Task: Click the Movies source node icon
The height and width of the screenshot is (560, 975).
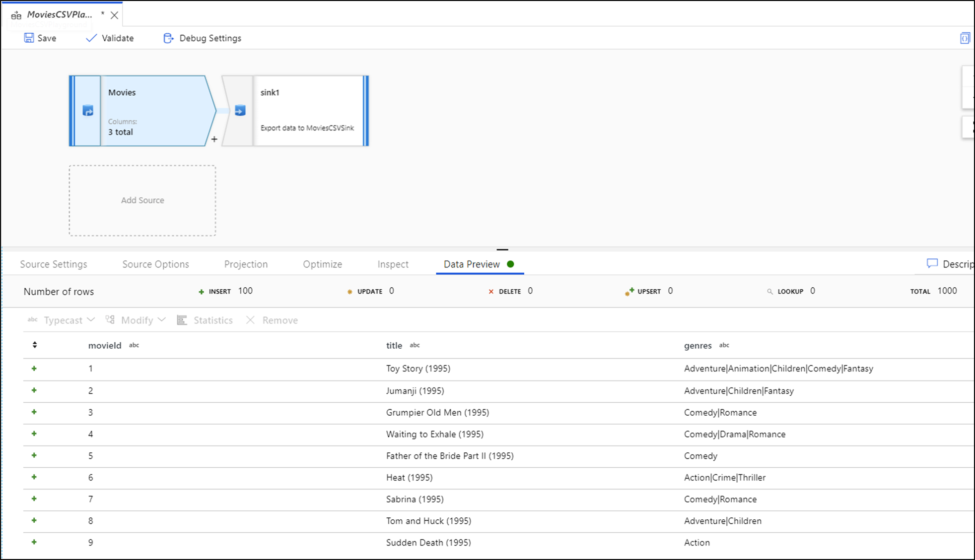Action: [88, 112]
